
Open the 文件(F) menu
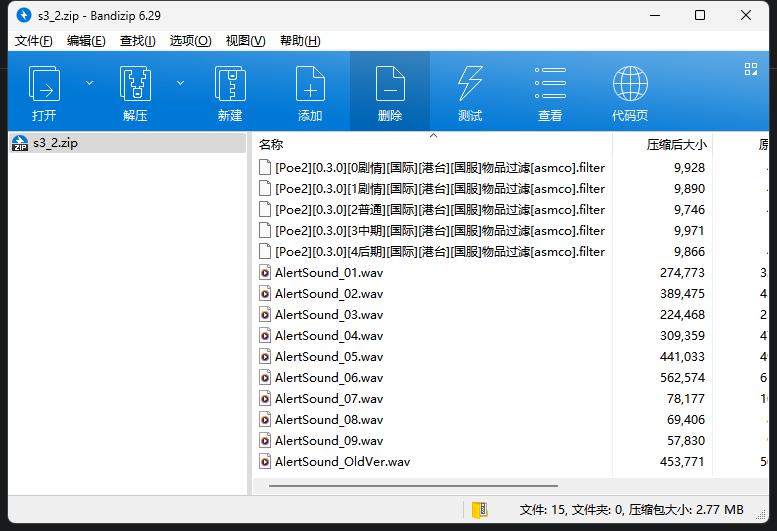[x=34, y=41]
